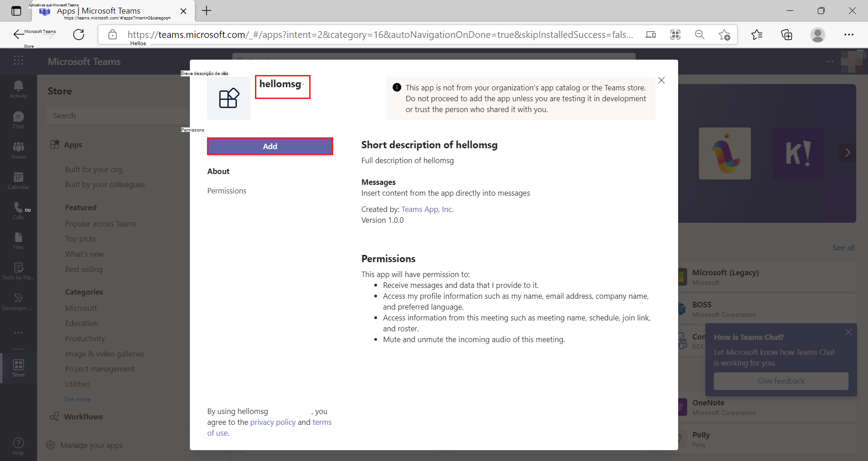This screenshot has height=461, width=868.
Task: Open Chat in the Teams rail
Action: tap(19, 120)
